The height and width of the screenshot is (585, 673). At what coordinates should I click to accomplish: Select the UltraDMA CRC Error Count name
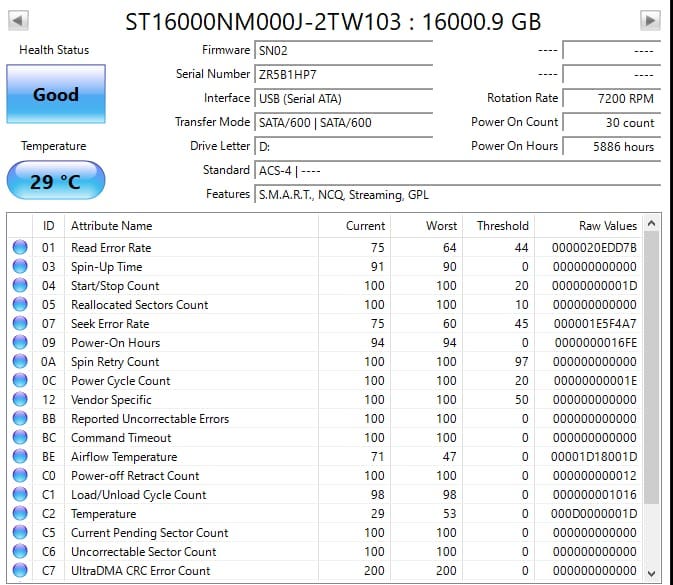[141, 571]
